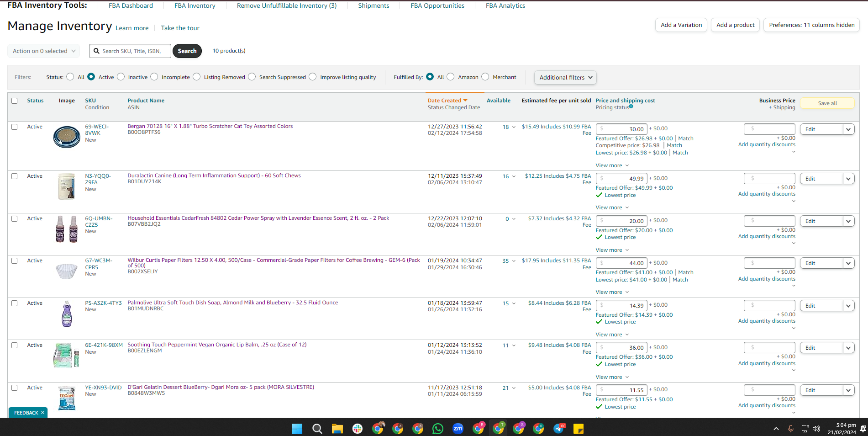
Task: Click Take the tour link
Action: (x=180, y=28)
